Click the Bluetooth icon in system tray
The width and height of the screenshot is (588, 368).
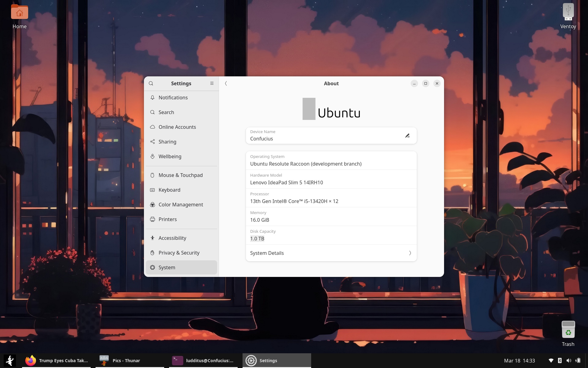tap(560, 361)
